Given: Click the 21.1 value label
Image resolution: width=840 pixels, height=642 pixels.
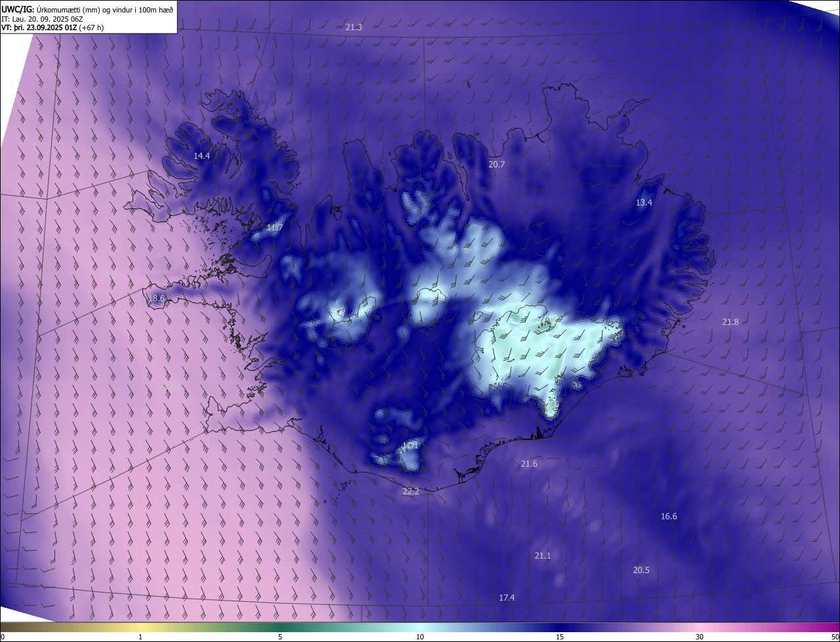Looking at the screenshot, I should (x=543, y=556).
